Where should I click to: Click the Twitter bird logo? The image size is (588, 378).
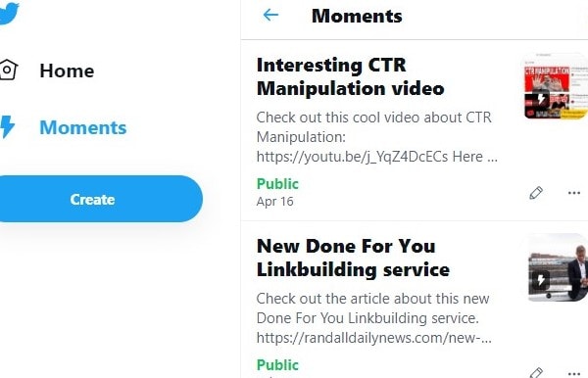pyautogui.click(x=8, y=13)
